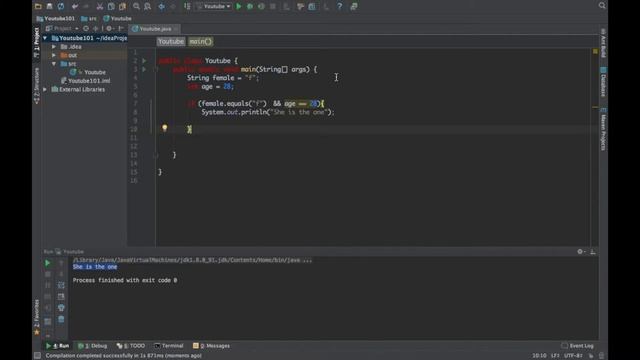Open the Run tab at bottom

(57, 346)
